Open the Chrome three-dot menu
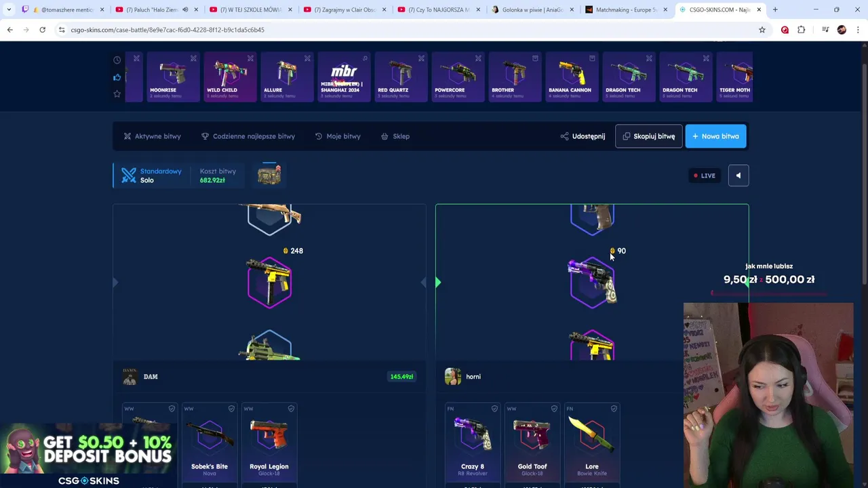This screenshot has width=868, height=488. (858, 30)
